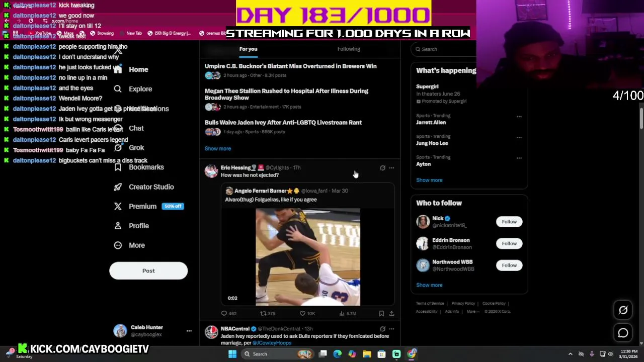Open account menu beside Caleb Hunter

(189, 331)
